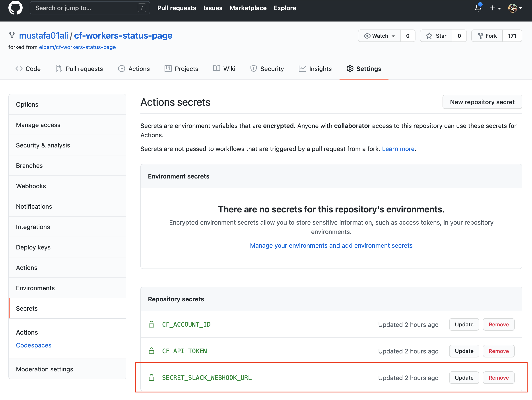Open Manage your environments and add environment secrets
The height and width of the screenshot is (400, 532).
(331, 245)
